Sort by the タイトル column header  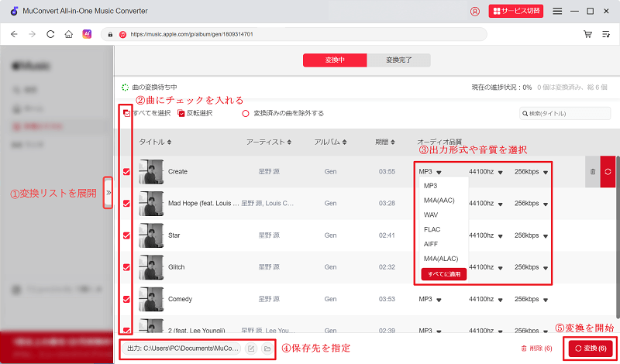pos(155,143)
